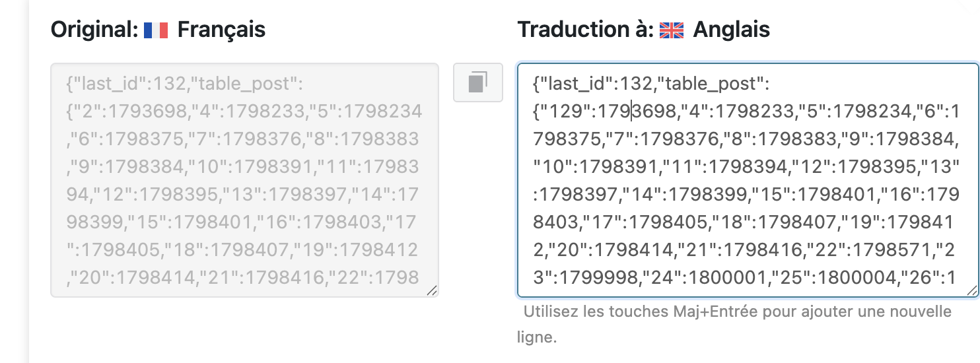
Task: Grab the translation textarea resize handle
Action: [x=972, y=290]
